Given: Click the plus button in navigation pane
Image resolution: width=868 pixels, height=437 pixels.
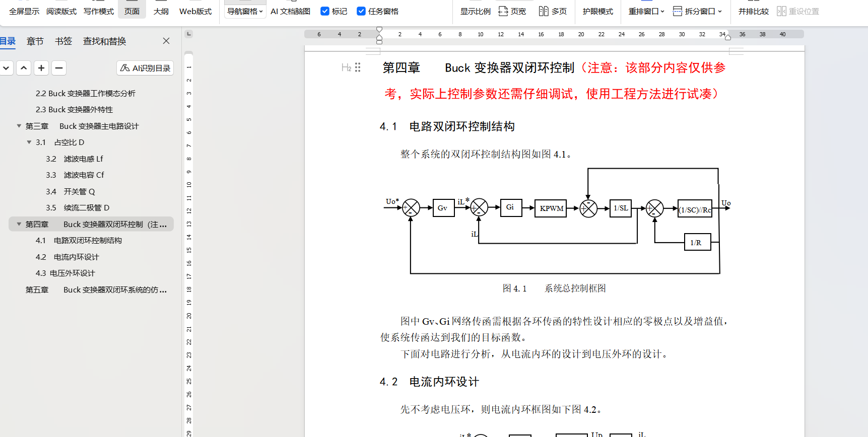Looking at the screenshot, I should 41,68.
